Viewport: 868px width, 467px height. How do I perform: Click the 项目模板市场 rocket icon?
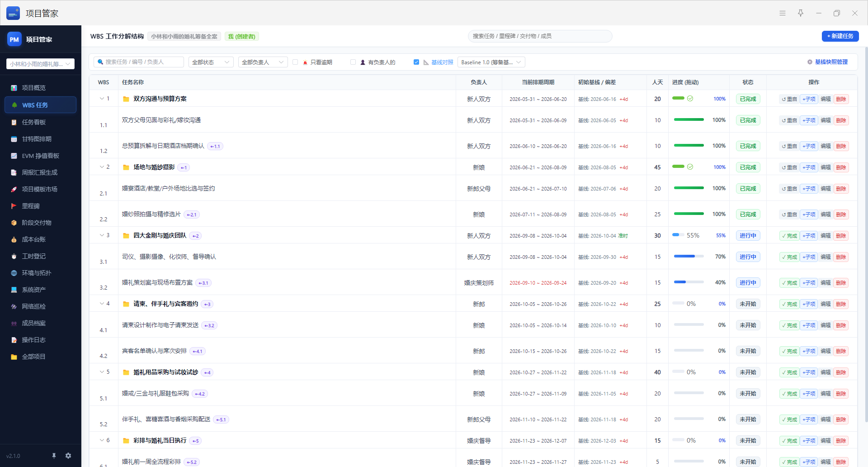click(x=14, y=189)
